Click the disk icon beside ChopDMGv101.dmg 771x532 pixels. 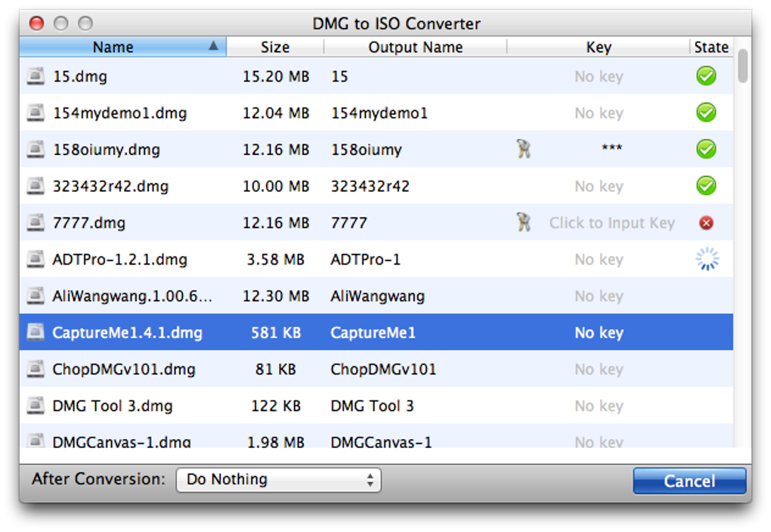[x=35, y=370]
